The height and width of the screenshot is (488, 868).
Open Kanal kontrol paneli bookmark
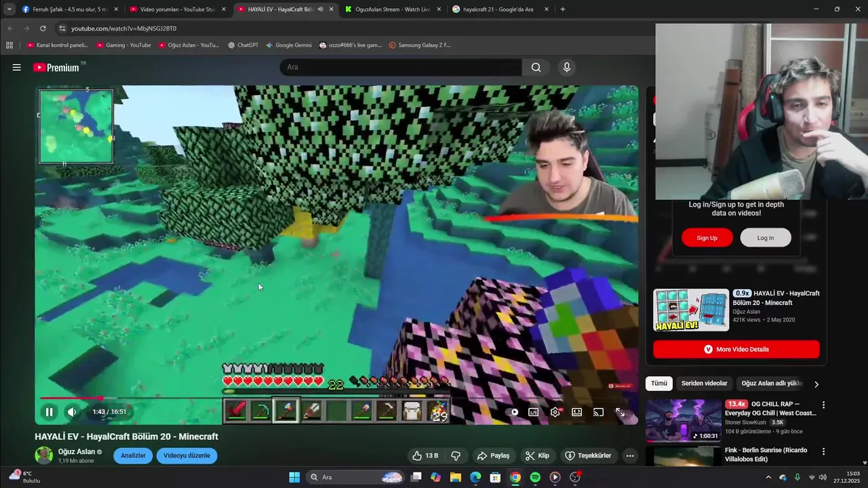(x=58, y=45)
